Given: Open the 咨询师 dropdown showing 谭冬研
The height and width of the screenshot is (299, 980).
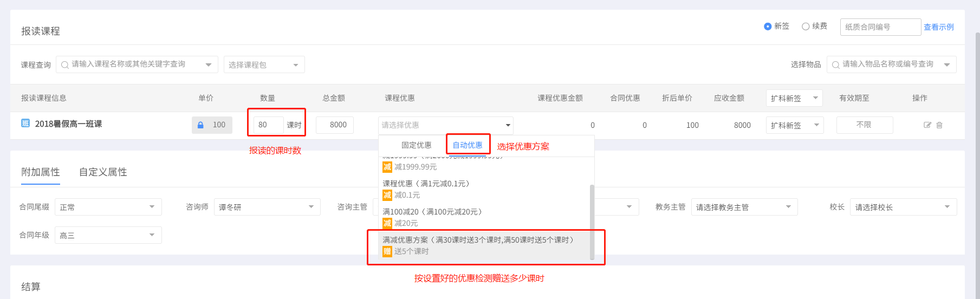Looking at the screenshot, I should click(267, 207).
